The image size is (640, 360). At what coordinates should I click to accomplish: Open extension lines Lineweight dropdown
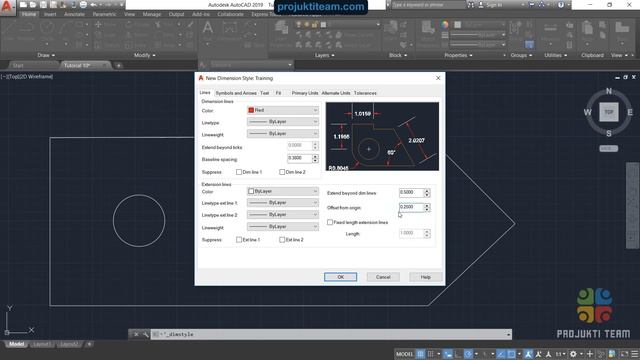point(282,227)
